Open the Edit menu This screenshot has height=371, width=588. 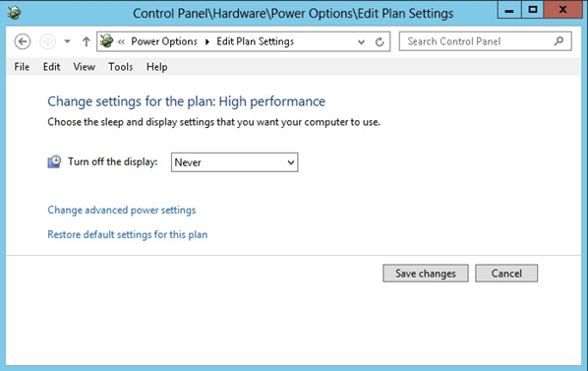click(x=51, y=67)
